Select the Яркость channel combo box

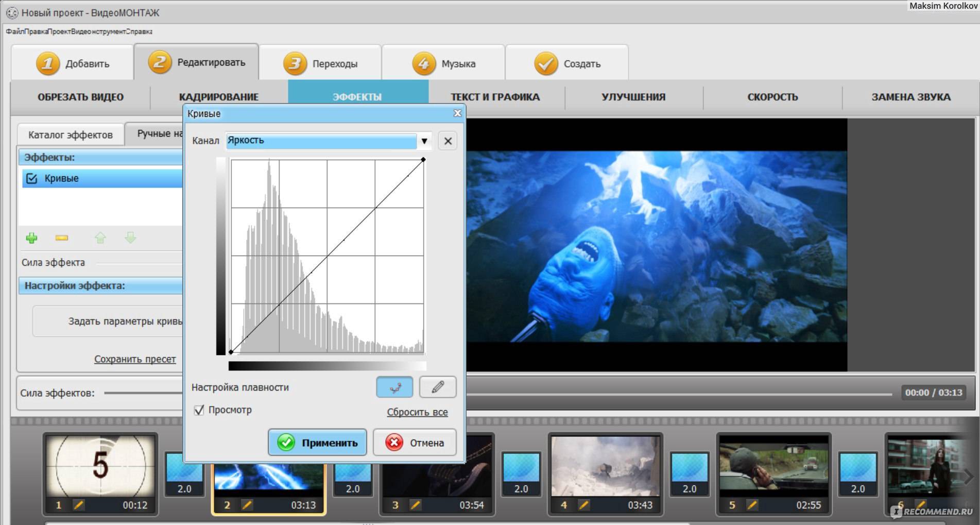[321, 141]
